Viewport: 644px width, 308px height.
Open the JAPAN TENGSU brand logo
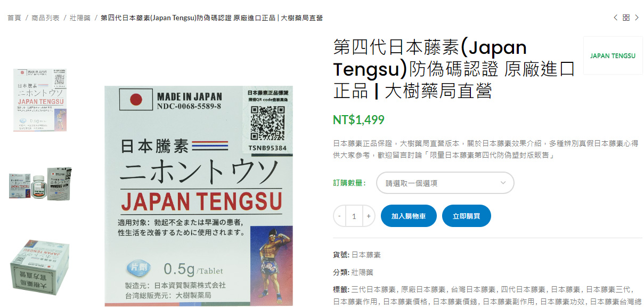click(x=613, y=55)
